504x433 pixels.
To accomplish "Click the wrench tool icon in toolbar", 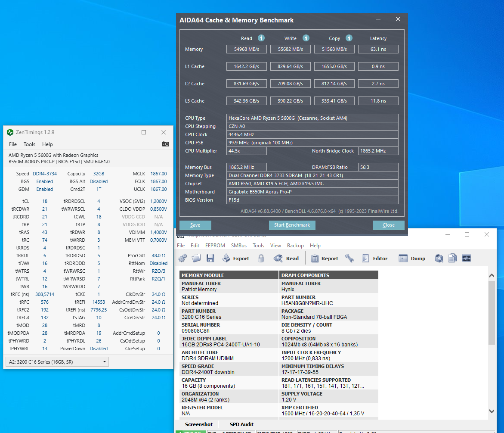I will (349, 259).
